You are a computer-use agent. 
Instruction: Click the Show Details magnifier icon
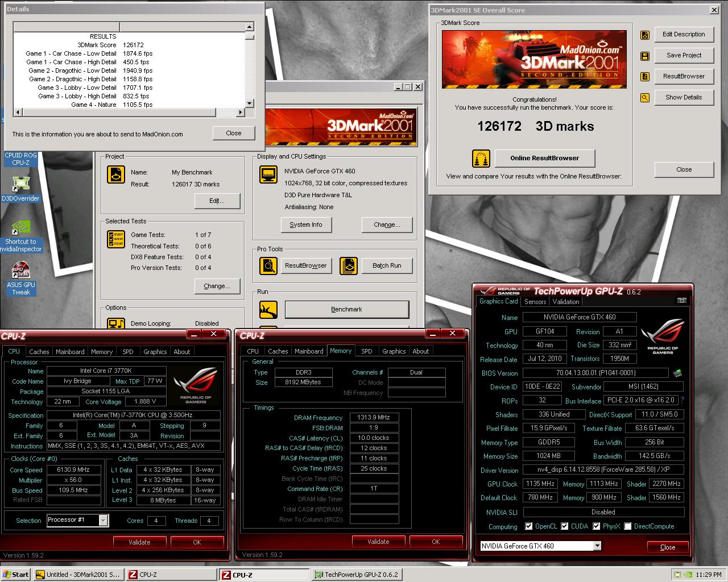pos(645,98)
